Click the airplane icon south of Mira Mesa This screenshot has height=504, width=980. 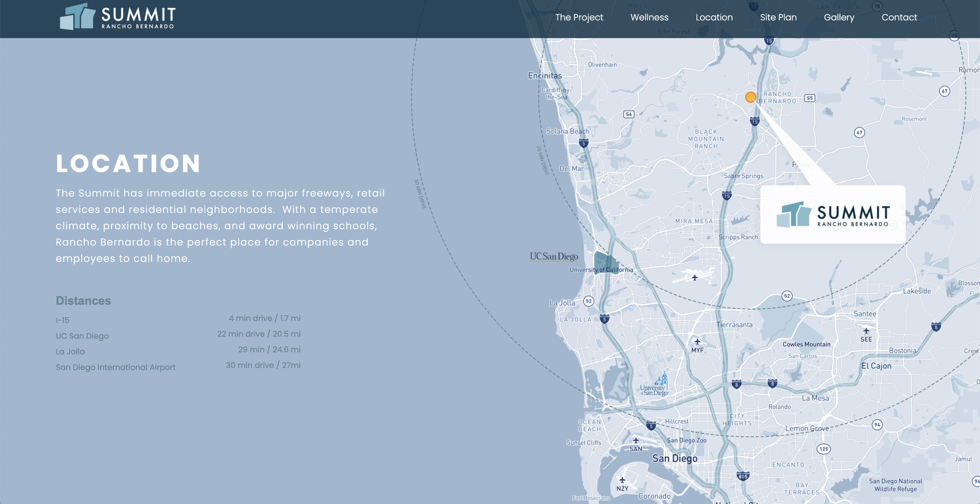point(695,278)
